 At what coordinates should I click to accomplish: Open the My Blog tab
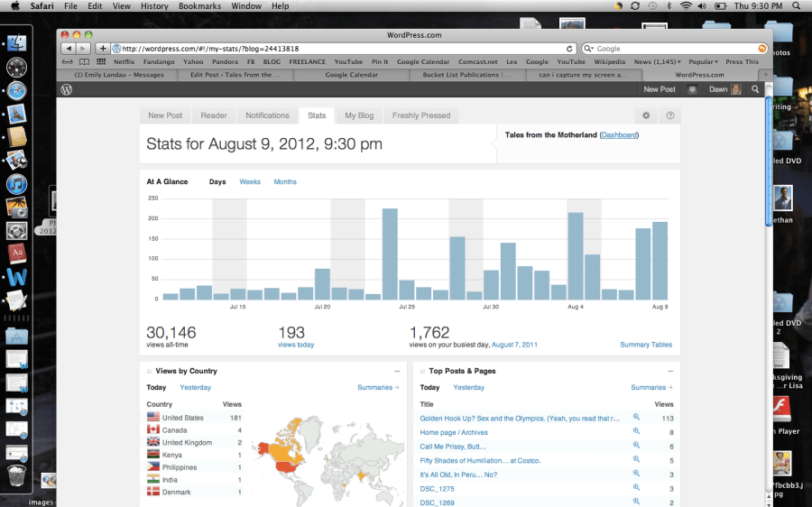point(358,115)
